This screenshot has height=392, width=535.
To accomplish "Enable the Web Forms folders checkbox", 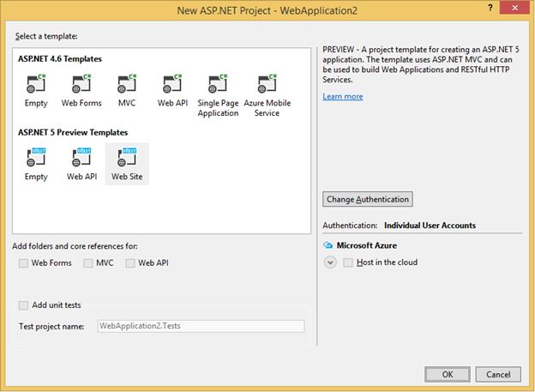I will pyautogui.click(x=23, y=263).
